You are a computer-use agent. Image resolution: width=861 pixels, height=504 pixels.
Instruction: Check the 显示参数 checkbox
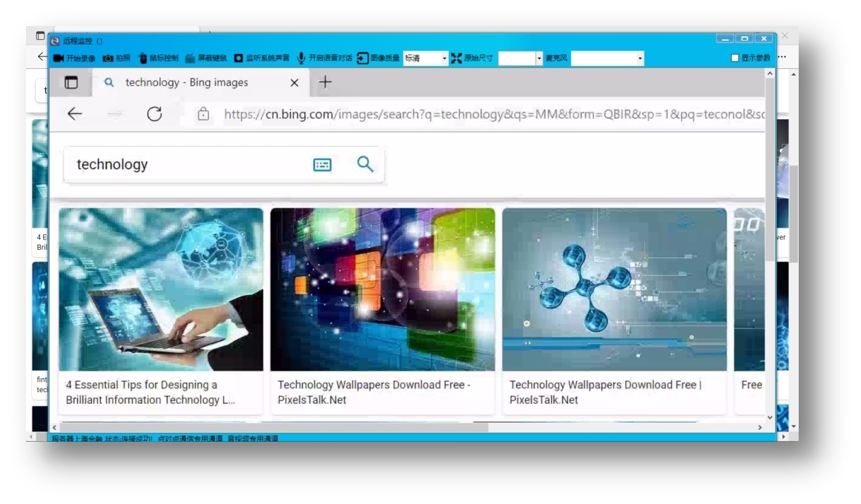pyautogui.click(x=735, y=58)
